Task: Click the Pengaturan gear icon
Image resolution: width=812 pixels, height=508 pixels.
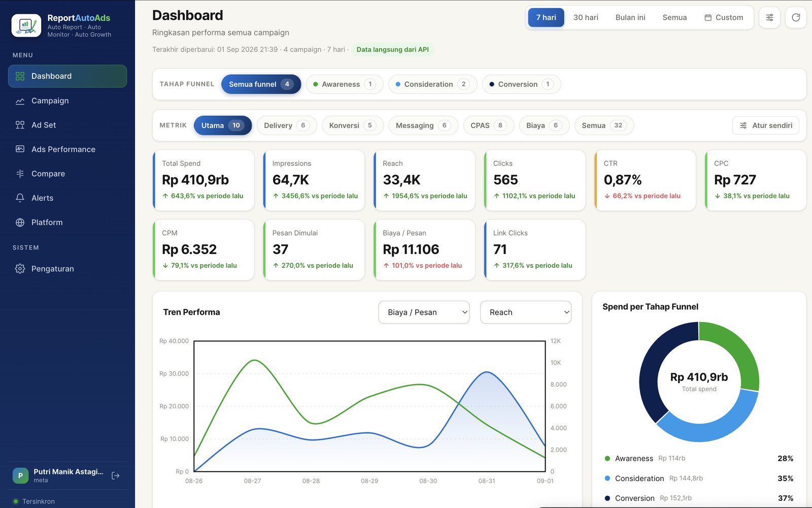Action: [20, 269]
